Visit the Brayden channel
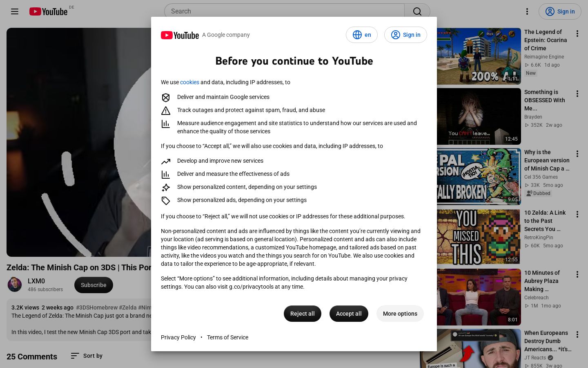 (533, 117)
